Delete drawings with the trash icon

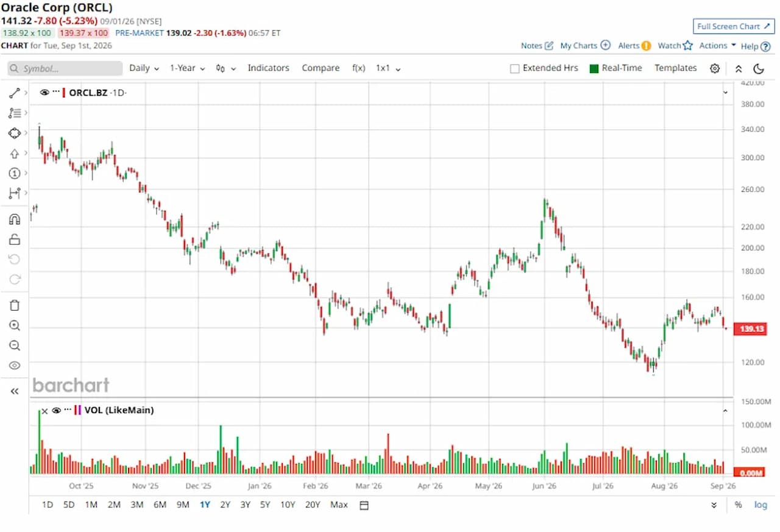coord(15,305)
